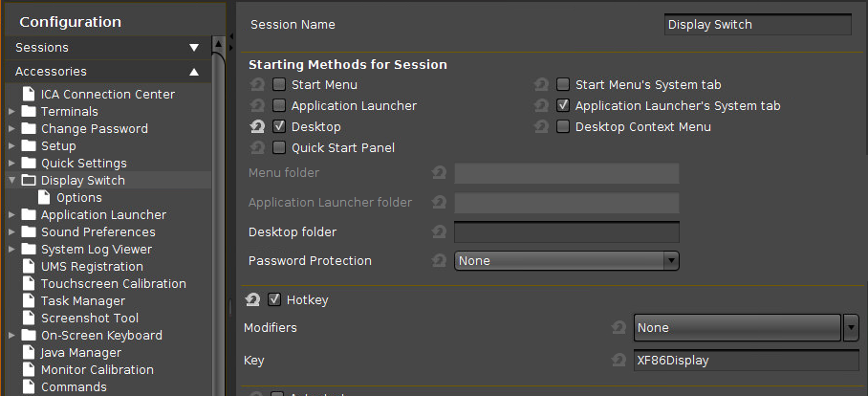Select ICA Connection Center entry
868x396 pixels.
[107, 95]
